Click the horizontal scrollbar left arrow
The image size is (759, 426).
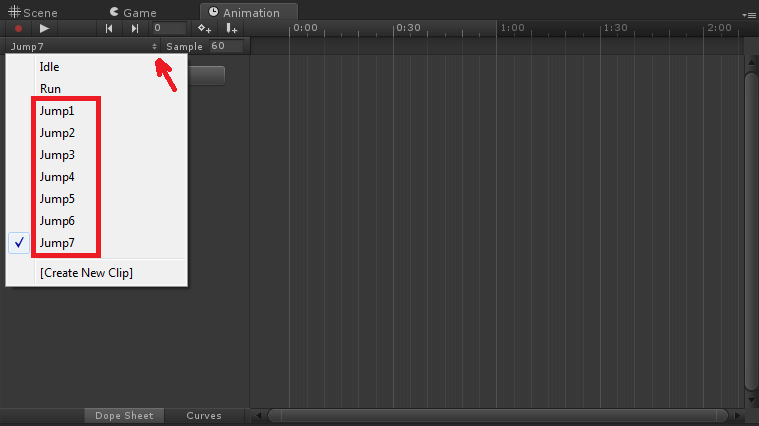(x=258, y=415)
